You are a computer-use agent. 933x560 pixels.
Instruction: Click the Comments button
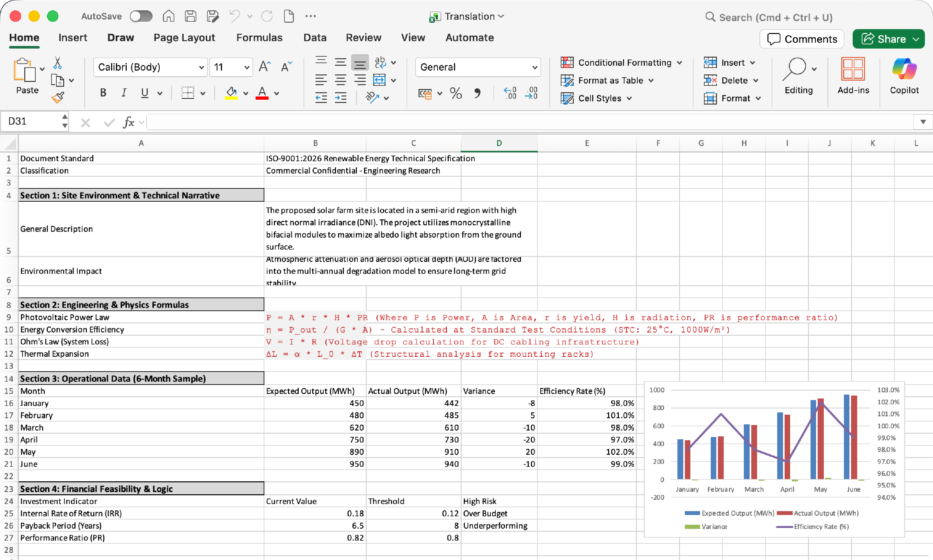click(x=802, y=39)
